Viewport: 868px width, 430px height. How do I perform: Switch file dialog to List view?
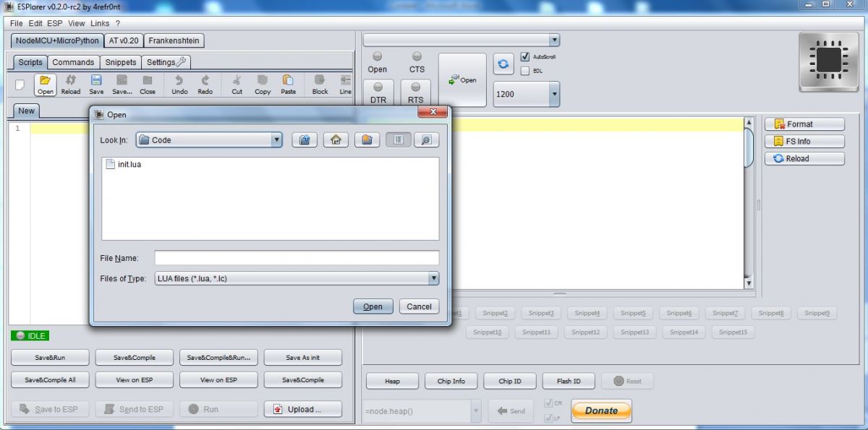[x=398, y=140]
